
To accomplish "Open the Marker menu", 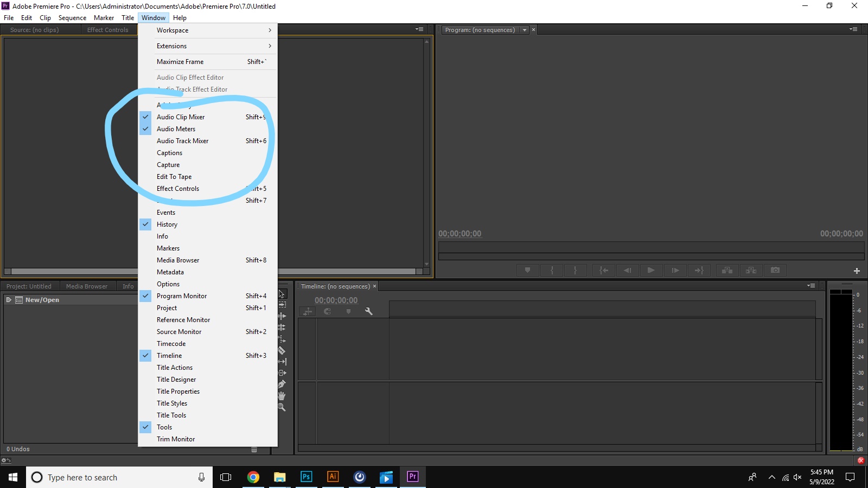I will click(x=104, y=18).
